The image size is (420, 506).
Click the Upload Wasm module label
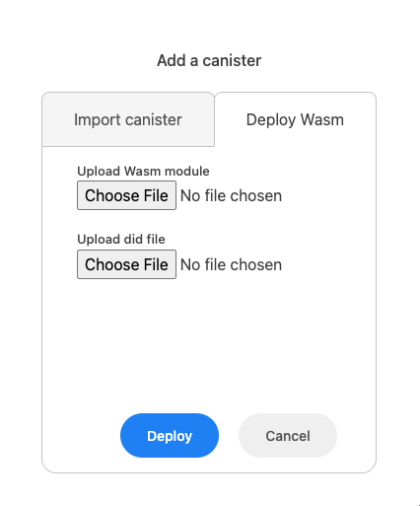143,171
